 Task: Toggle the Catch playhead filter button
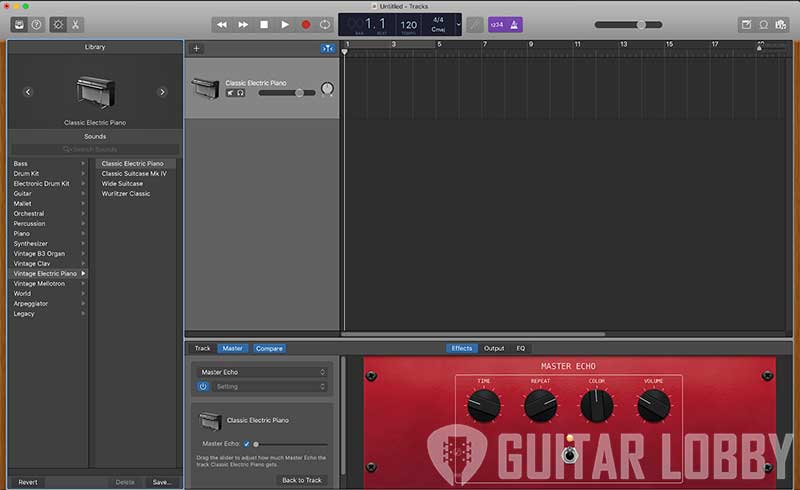(x=328, y=48)
